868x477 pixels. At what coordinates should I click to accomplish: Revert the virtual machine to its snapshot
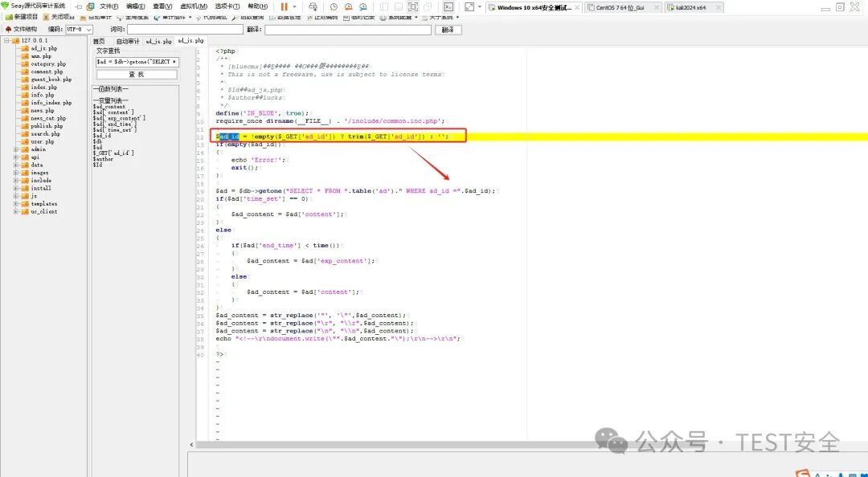pos(349,7)
